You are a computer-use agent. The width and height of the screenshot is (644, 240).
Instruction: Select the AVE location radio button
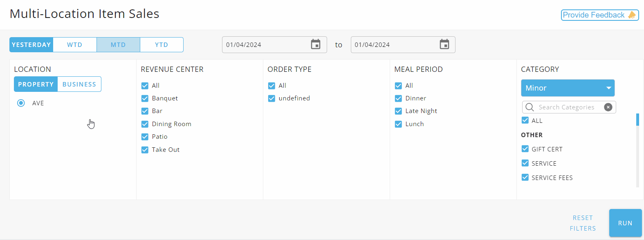pos(21,103)
